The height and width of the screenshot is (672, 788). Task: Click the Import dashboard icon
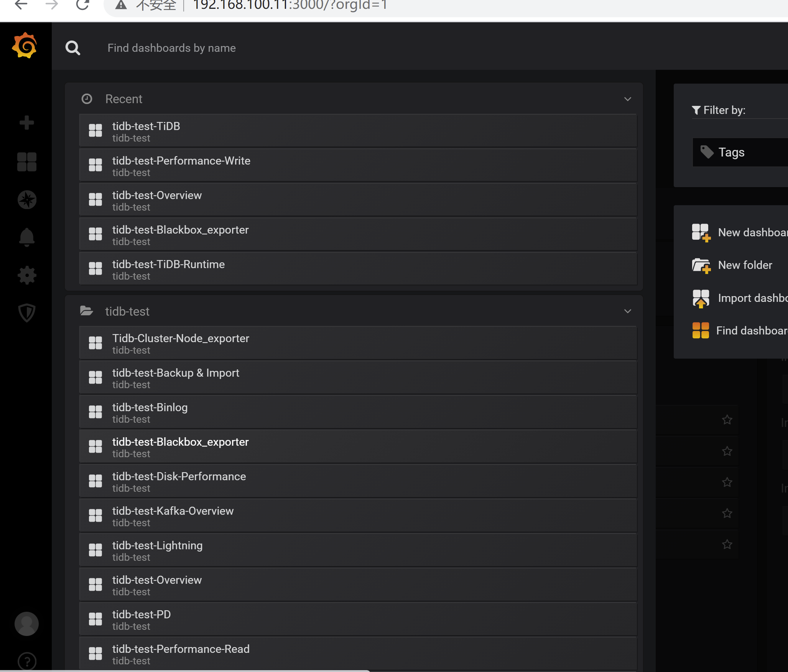click(x=701, y=298)
